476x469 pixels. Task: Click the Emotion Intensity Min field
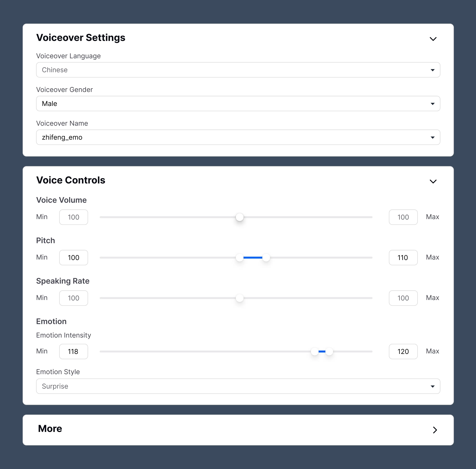click(73, 352)
